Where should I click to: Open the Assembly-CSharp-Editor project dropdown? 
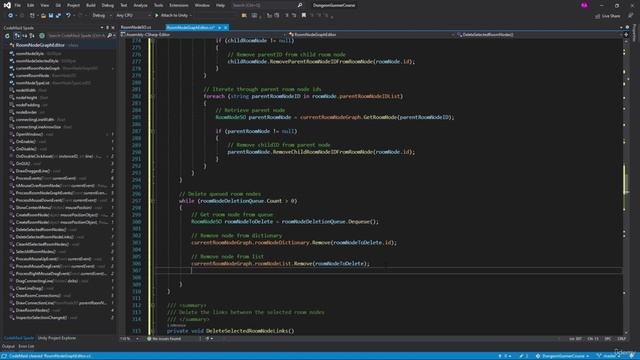(x=203, y=35)
